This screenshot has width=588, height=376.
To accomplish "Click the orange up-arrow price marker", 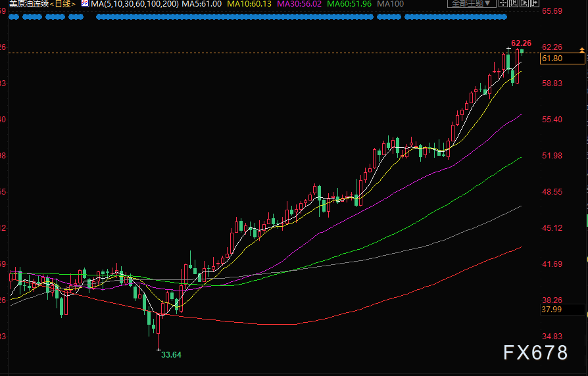I will [x=581, y=50].
